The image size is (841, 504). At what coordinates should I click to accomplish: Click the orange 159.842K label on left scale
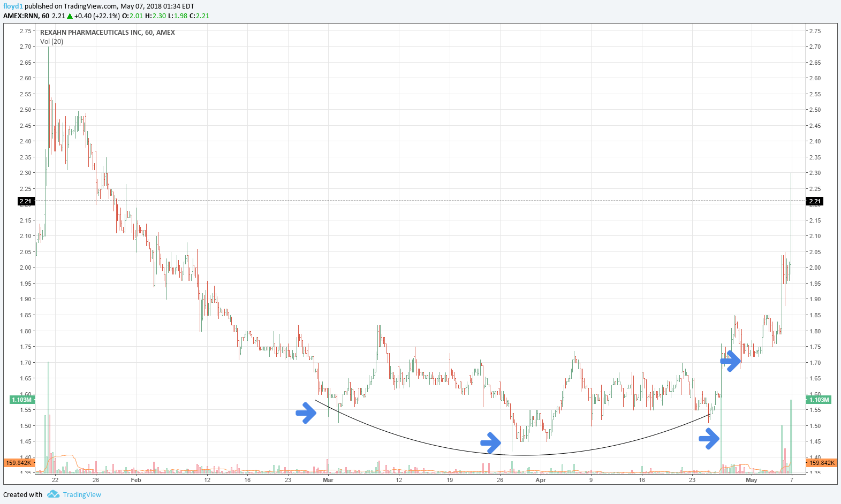pyautogui.click(x=19, y=463)
